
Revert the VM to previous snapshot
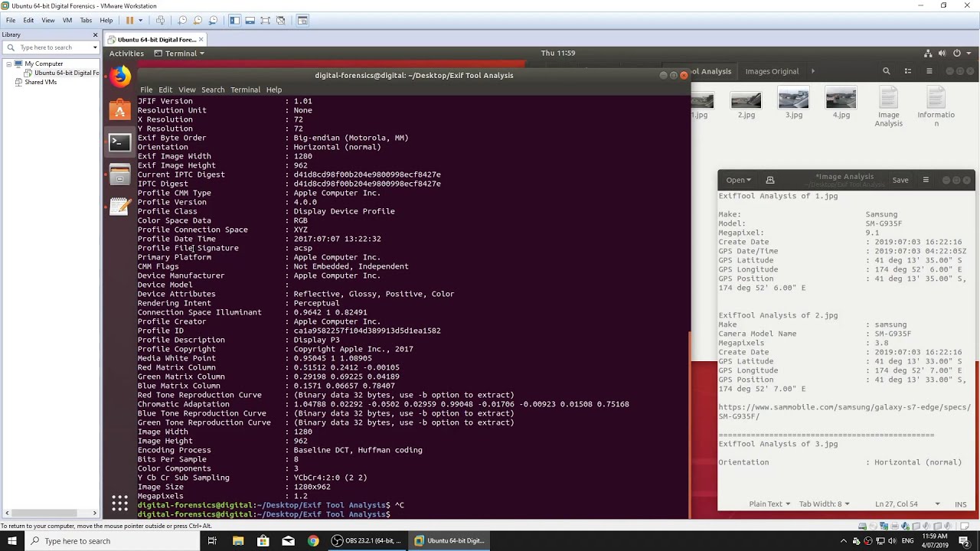[x=198, y=21]
